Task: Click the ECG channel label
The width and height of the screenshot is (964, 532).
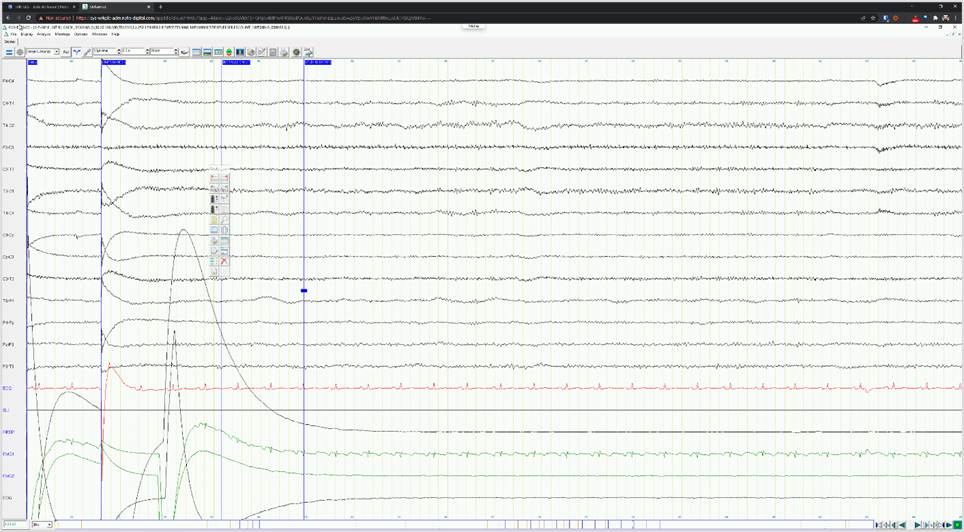Action: 7,388
